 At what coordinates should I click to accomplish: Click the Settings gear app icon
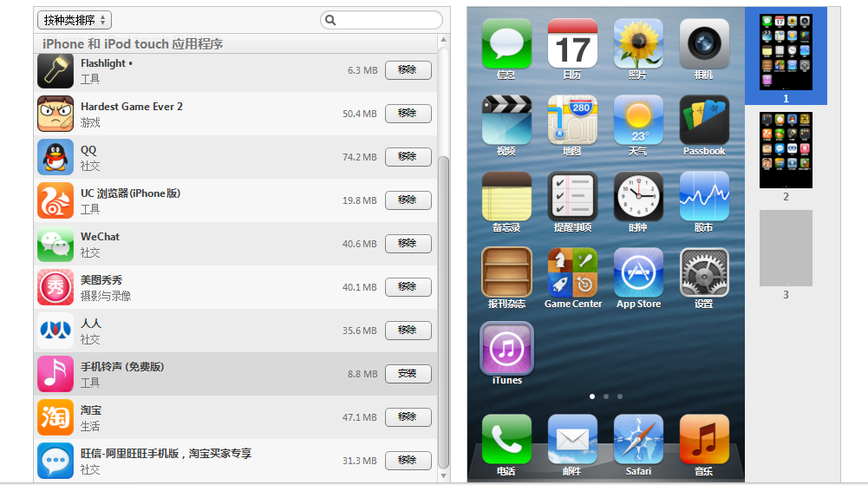703,272
